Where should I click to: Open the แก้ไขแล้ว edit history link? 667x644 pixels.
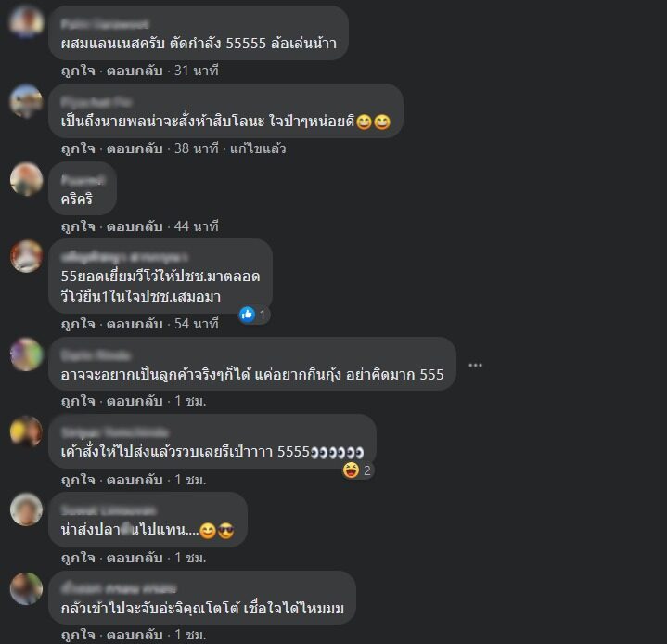[258, 148]
